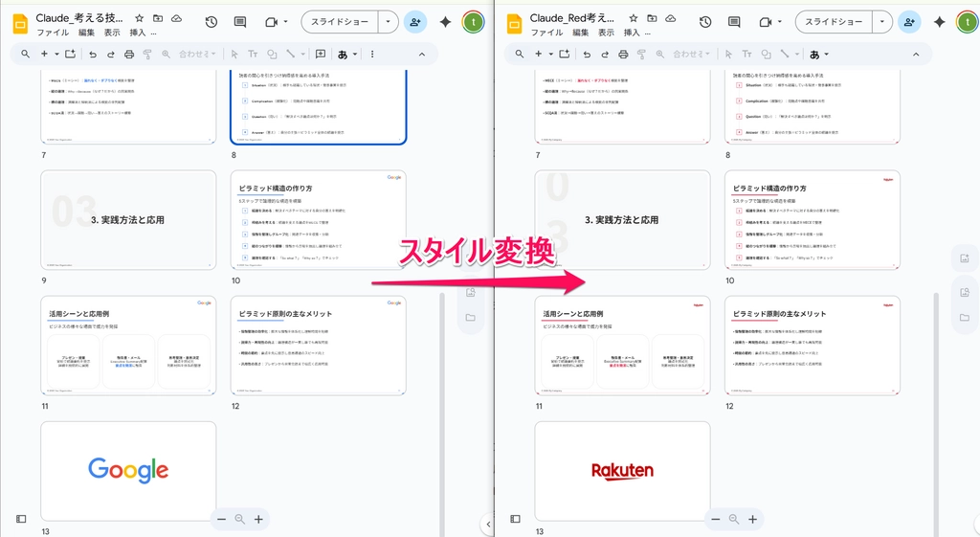
Task: Click move-to-folder icon in left window
Action: pos(158,18)
